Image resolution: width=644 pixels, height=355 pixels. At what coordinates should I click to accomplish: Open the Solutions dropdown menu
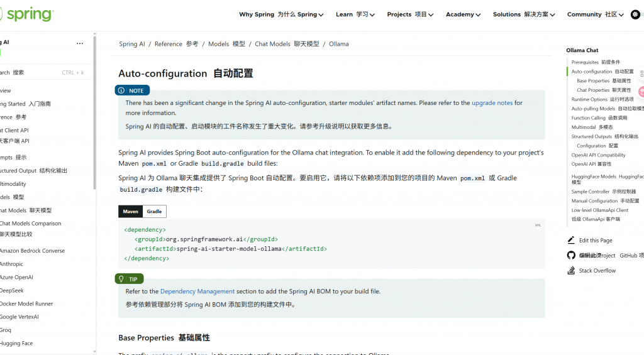525,14
